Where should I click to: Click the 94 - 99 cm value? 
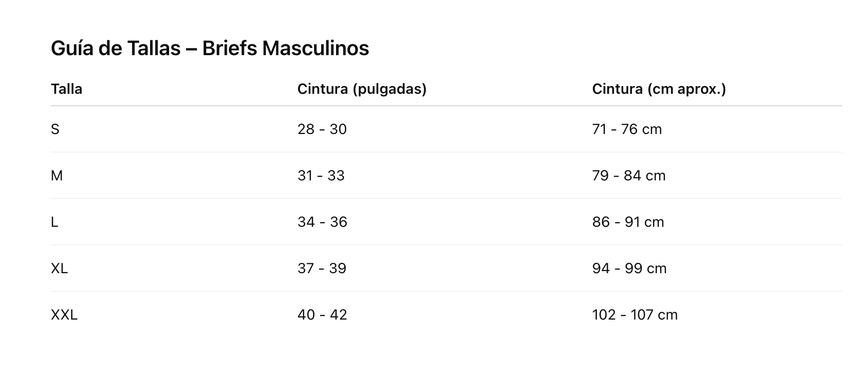click(x=629, y=269)
